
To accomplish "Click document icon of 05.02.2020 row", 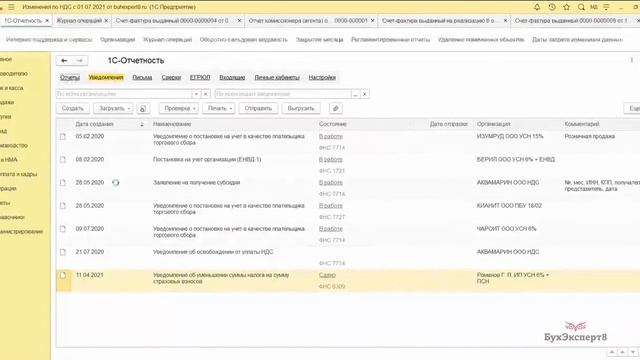I will [x=62, y=136].
